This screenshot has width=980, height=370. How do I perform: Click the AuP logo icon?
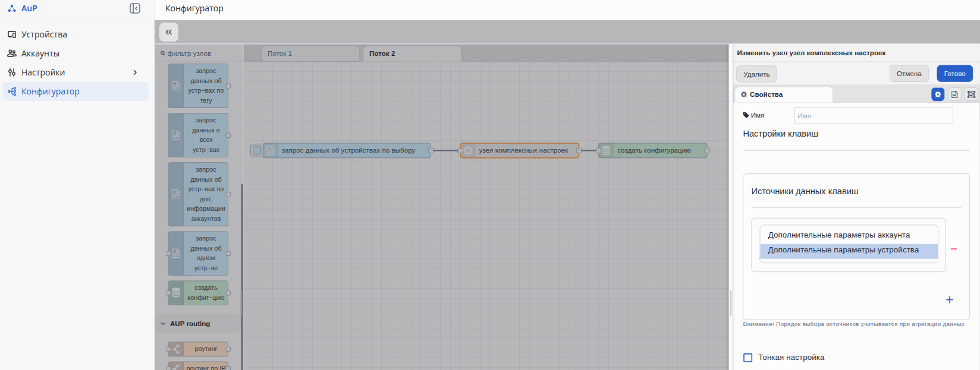click(12, 8)
